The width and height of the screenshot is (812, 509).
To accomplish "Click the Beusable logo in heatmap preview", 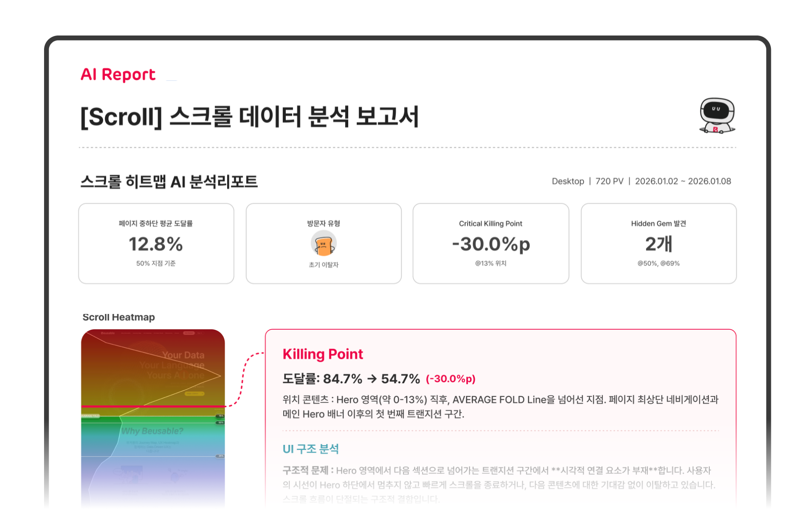I will [x=108, y=333].
